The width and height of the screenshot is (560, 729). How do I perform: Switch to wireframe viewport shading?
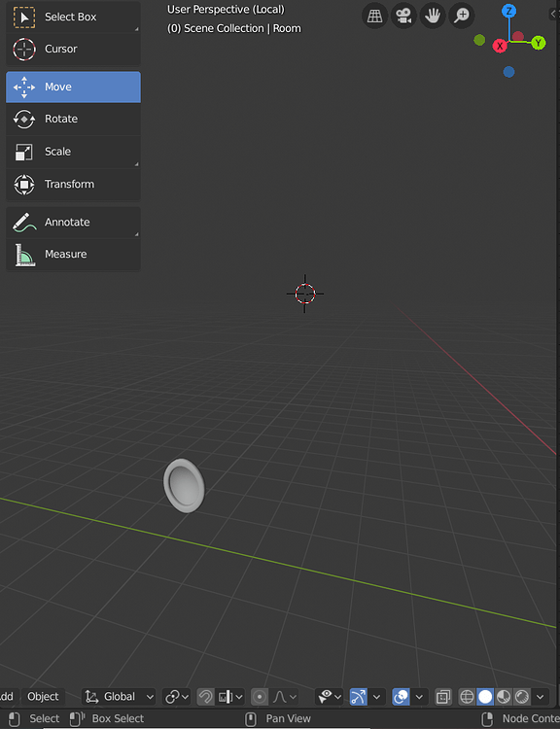click(x=467, y=697)
